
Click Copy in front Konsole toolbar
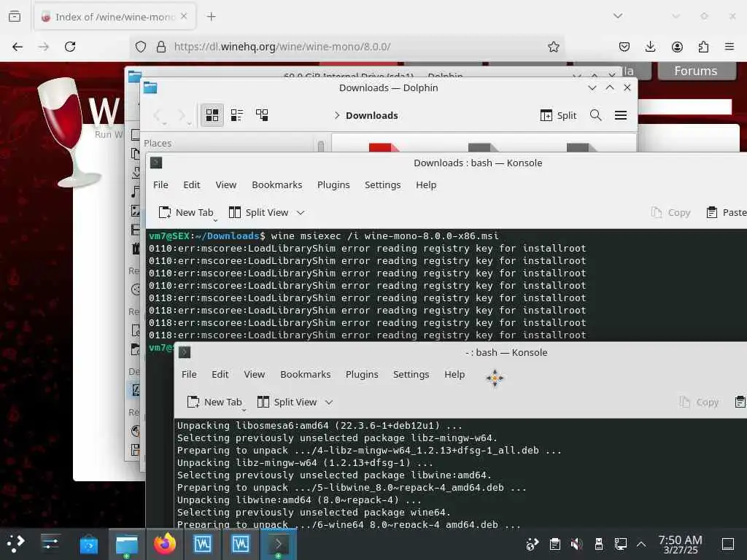click(x=700, y=402)
